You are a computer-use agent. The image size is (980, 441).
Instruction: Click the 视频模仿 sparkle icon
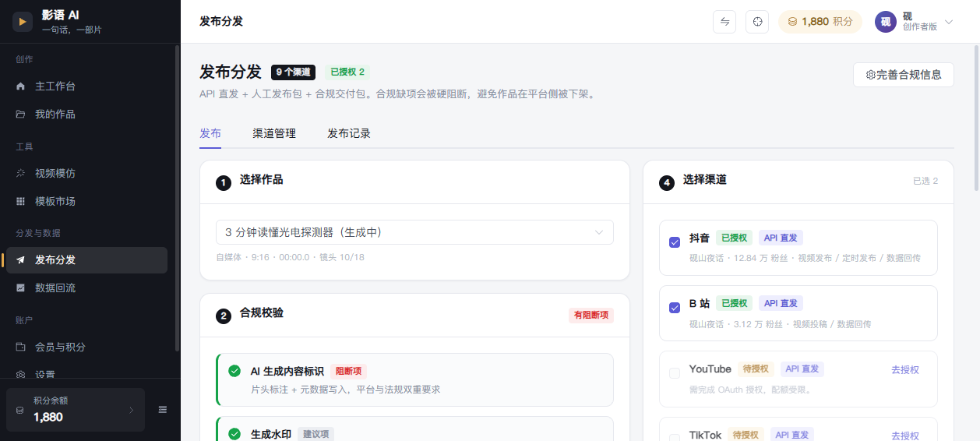pos(20,173)
